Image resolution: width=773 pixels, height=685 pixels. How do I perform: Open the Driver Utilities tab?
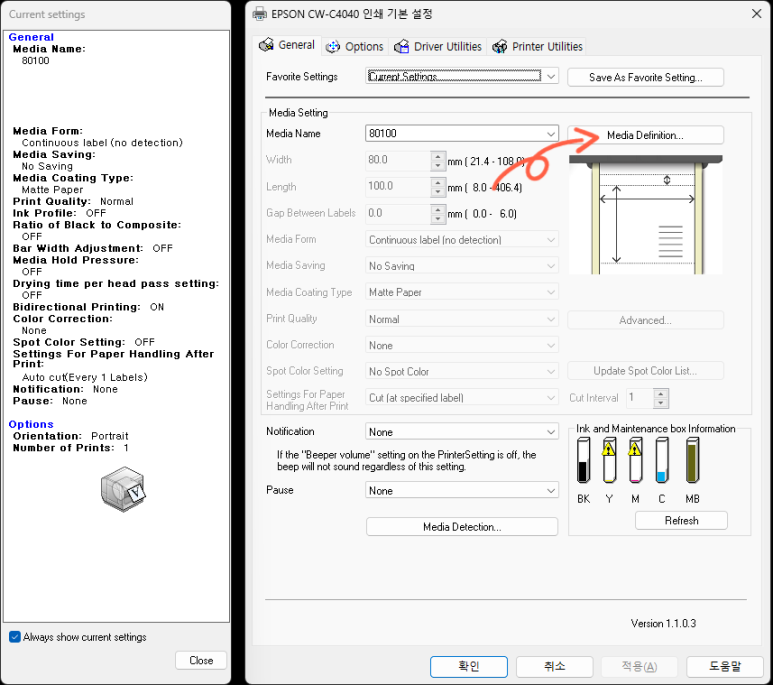pos(438,47)
